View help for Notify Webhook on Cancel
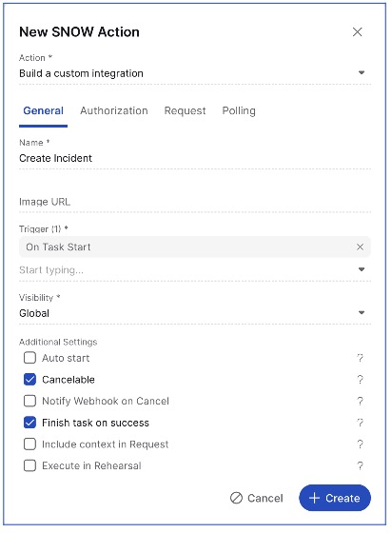 (360, 401)
